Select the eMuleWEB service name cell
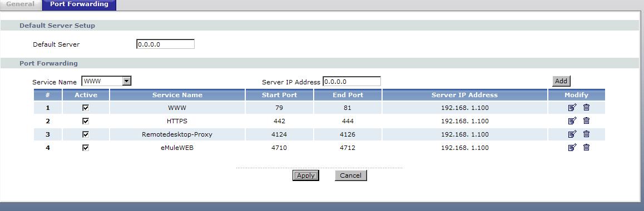Screen dimensions: 644x211 click(177, 148)
